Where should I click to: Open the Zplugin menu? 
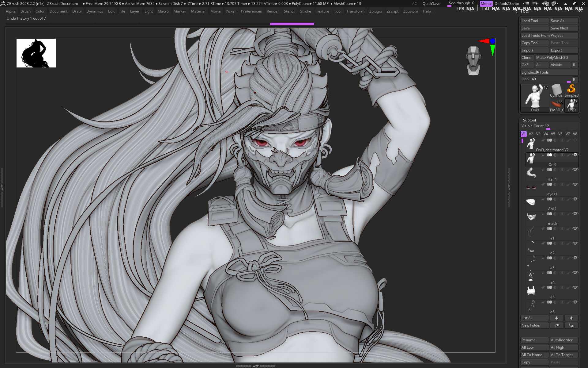375,11
